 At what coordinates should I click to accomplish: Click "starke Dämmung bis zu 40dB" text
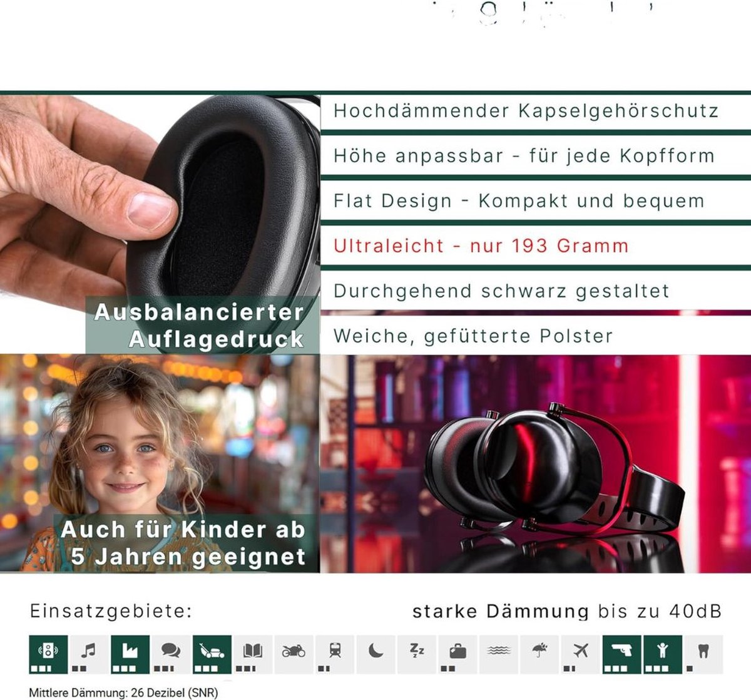567,612
